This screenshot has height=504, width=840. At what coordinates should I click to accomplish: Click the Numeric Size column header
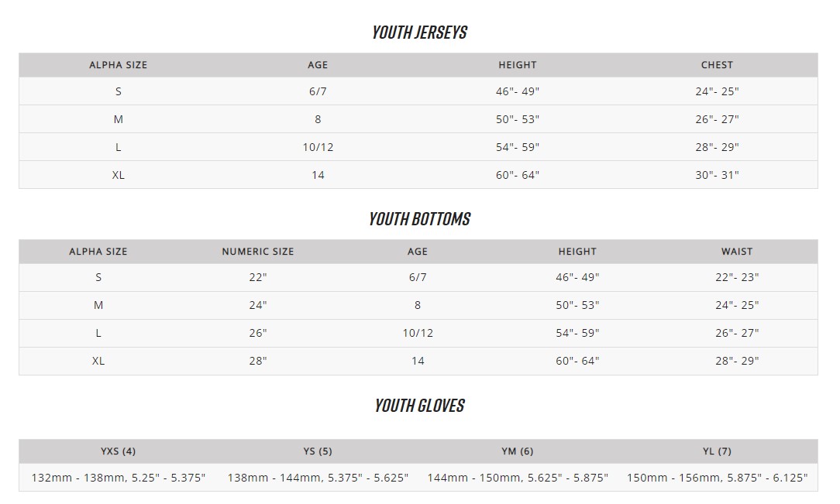[258, 252]
